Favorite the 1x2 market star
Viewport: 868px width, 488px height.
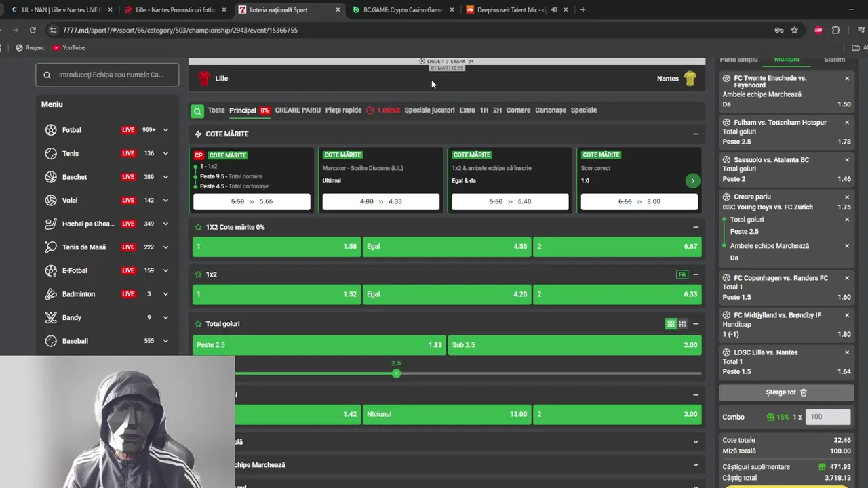198,274
